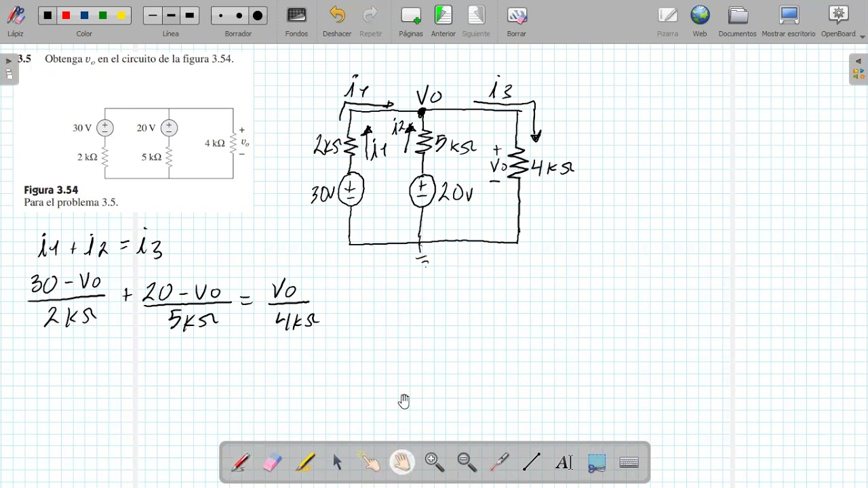This screenshot has width=868, height=488.
Task: Select the eraser tool in bottom palette
Action: coord(272,462)
